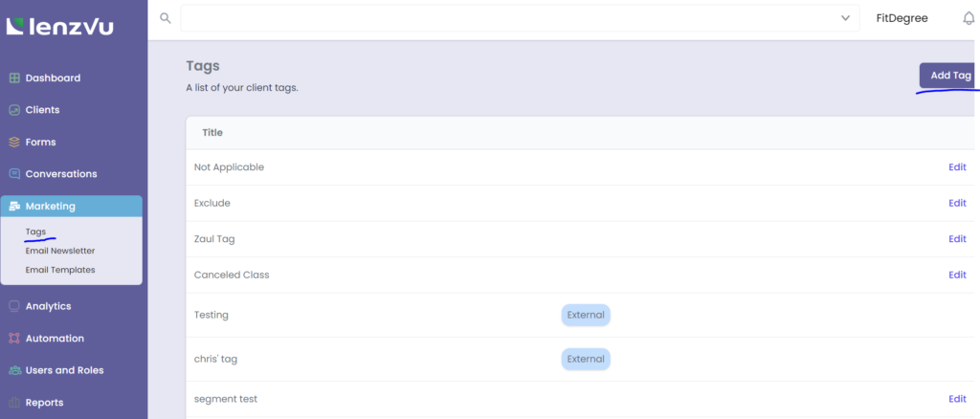Click the Reports sidebar icon
This screenshot has width=980, height=419.
tap(14, 403)
